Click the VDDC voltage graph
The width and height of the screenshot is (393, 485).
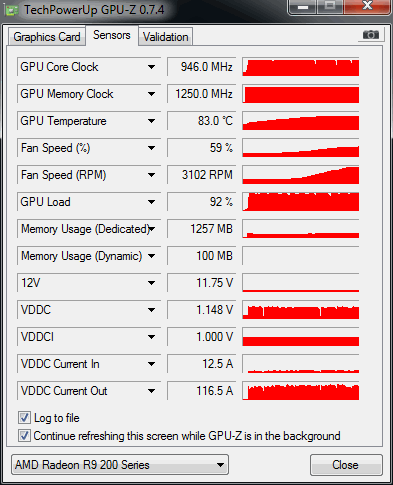point(301,310)
